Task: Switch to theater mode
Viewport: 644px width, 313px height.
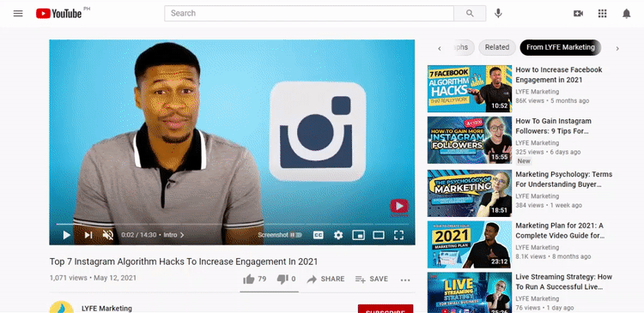Action: (x=379, y=235)
